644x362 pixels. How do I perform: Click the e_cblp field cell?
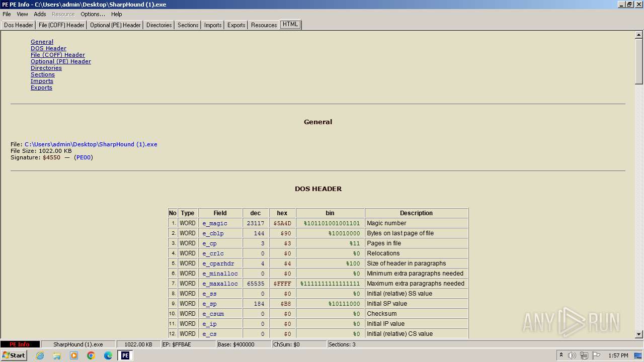(x=220, y=233)
